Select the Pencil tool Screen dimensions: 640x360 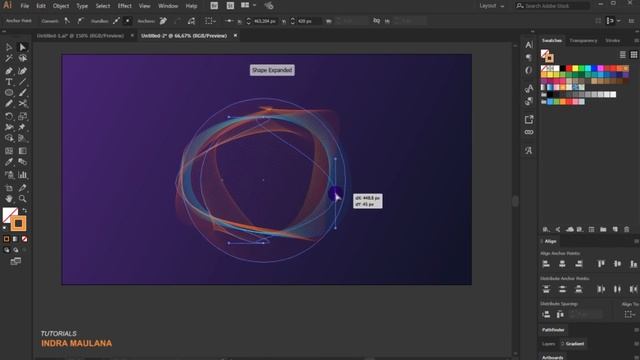(x=9, y=104)
